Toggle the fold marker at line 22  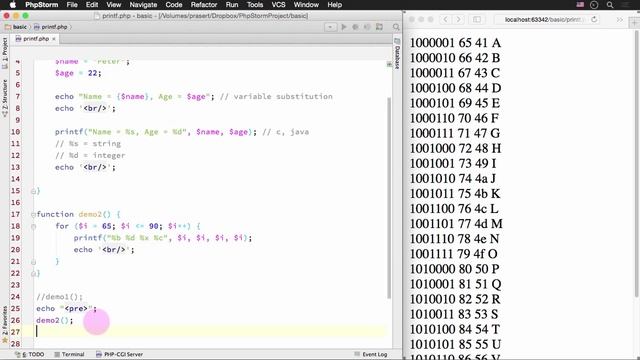(33, 273)
